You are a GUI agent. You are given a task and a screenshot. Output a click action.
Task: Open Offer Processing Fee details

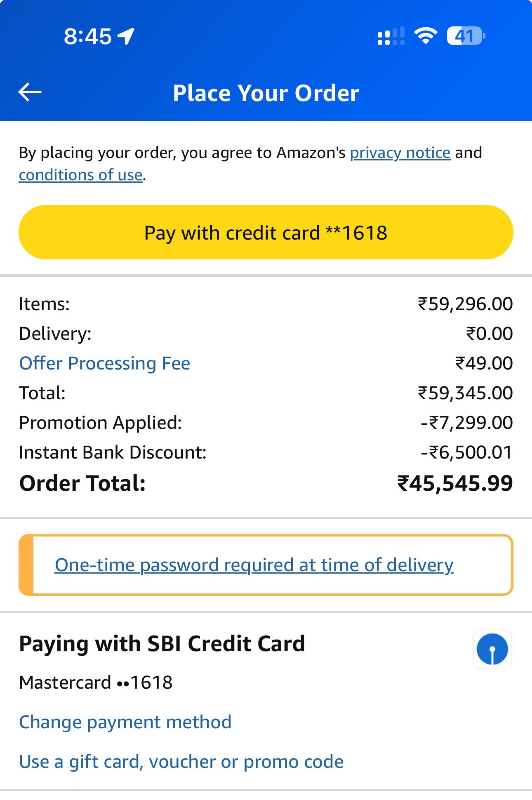click(105, 363)
